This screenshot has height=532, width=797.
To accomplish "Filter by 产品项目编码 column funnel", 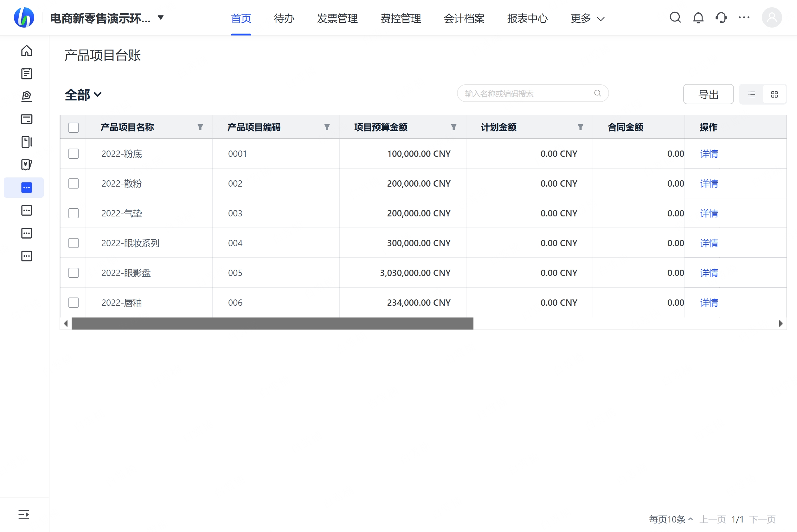I will coord(327,127).
